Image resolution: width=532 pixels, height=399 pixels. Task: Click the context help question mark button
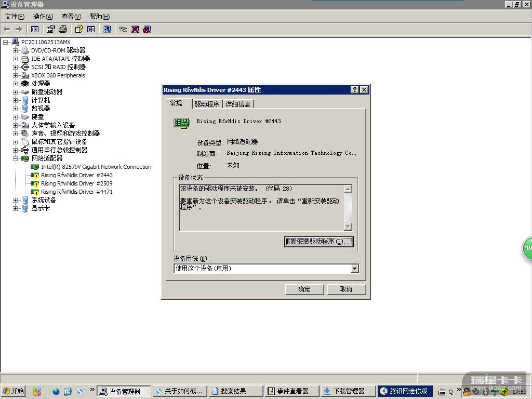click(354, 89)
